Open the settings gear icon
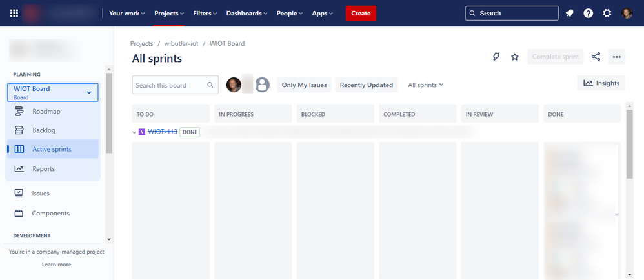 [607, 13]
